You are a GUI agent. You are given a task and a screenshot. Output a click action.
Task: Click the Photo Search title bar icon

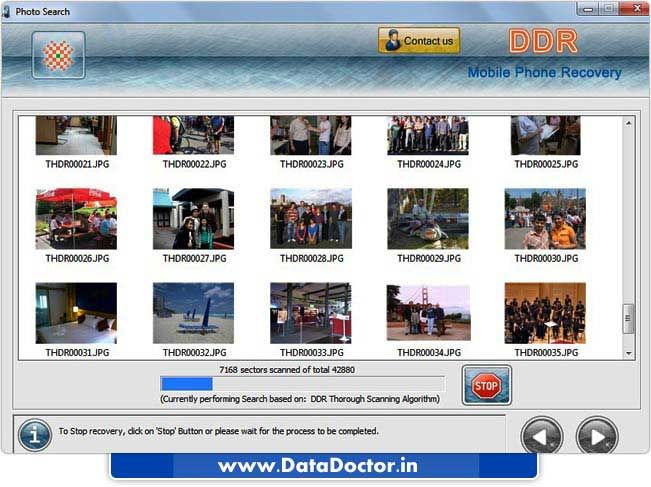(6, 11)
